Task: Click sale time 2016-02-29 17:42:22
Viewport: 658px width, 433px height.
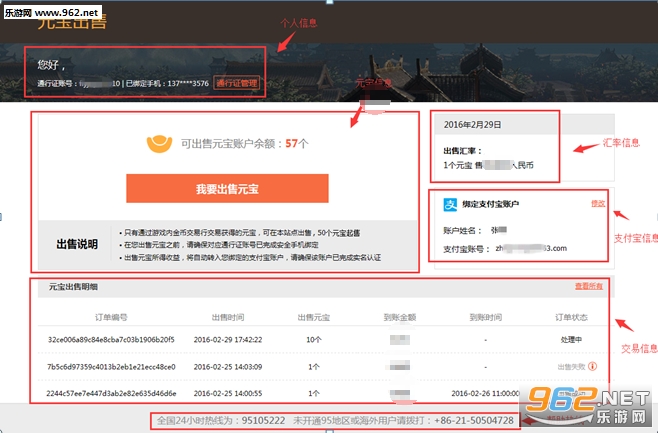Action: [x=228, y=339]
